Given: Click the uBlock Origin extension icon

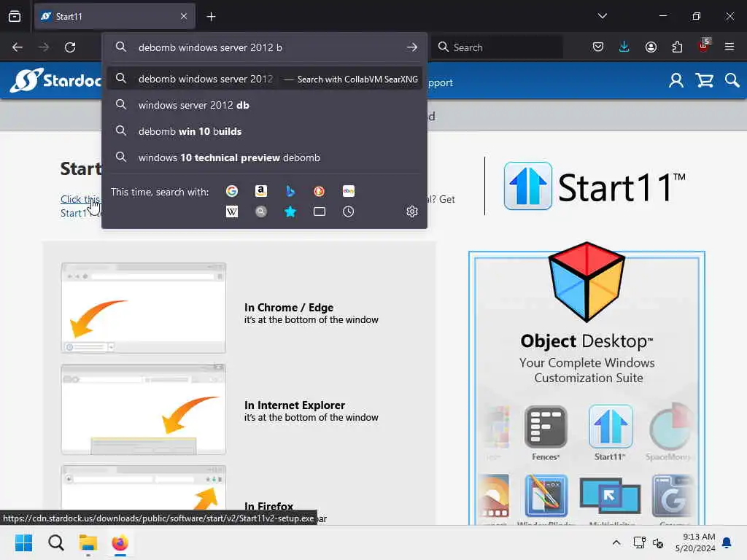Looking at the screenshot, I should (x=704, y=46).
